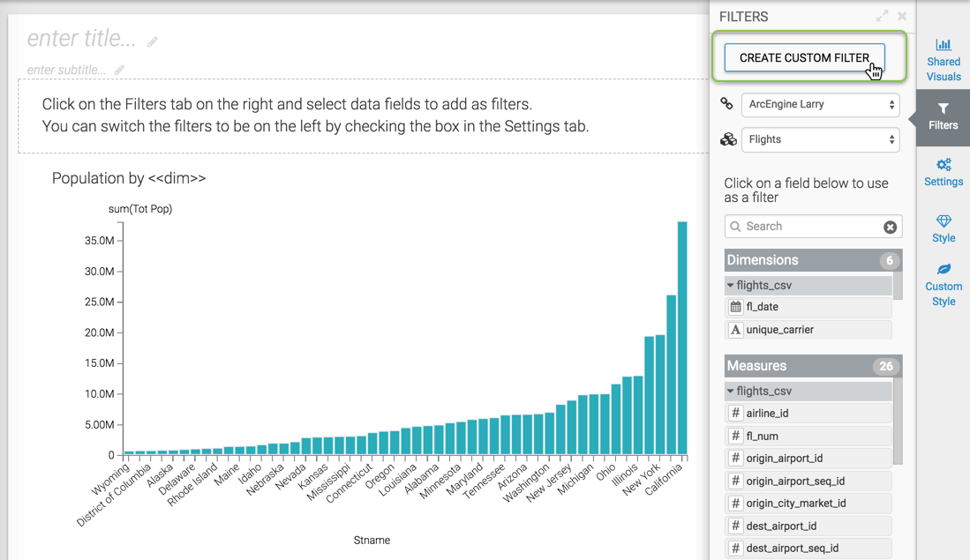Click the subtitle edit pencil icon

pyautogui.click(x=119, y=70)
